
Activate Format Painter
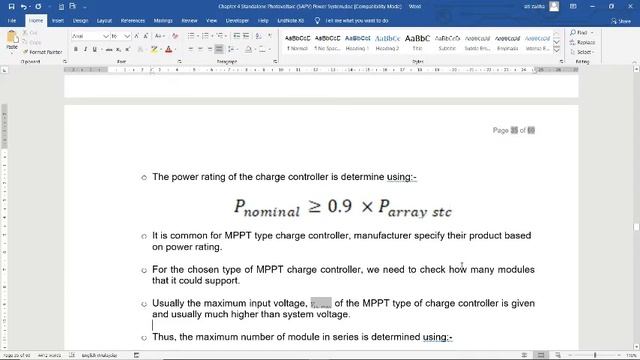[x=42, y=52]
